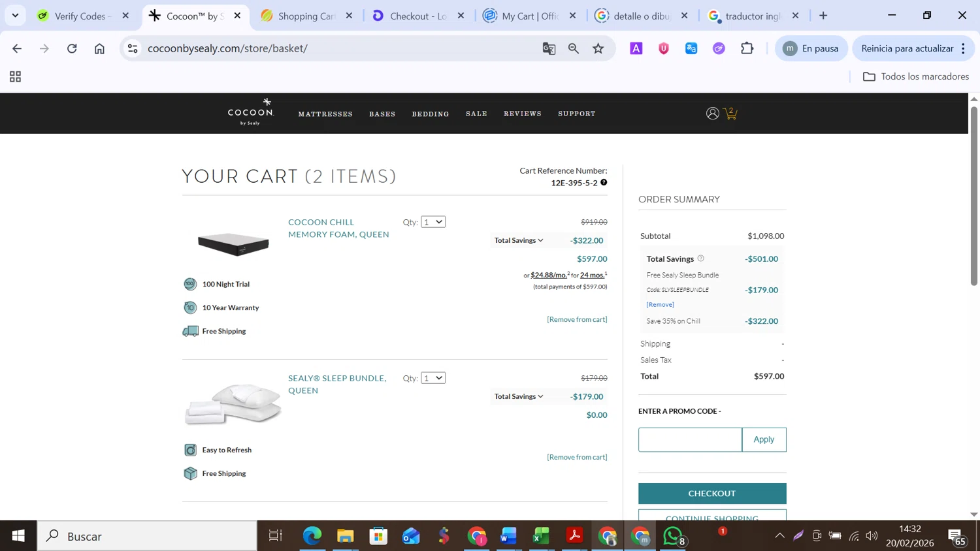
Task: Remove Cocoon Chill mattress from cart
Action: point(577,319)
